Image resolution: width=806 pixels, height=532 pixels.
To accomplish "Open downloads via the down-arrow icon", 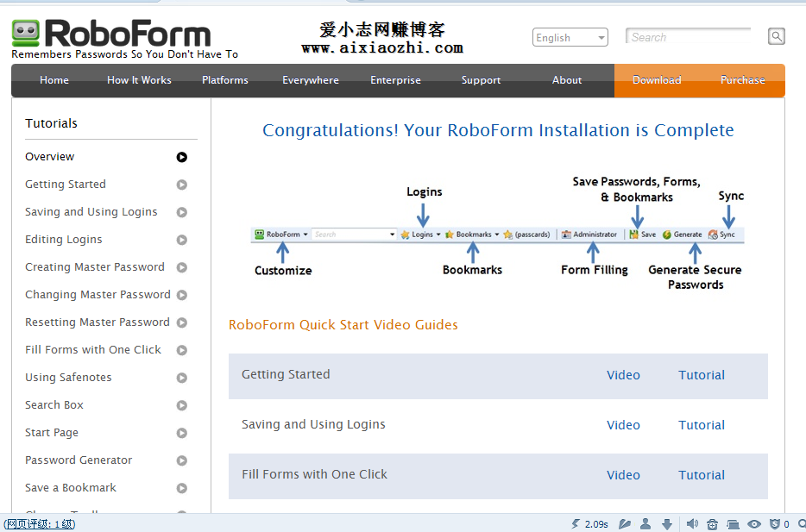I will [667, 523].
